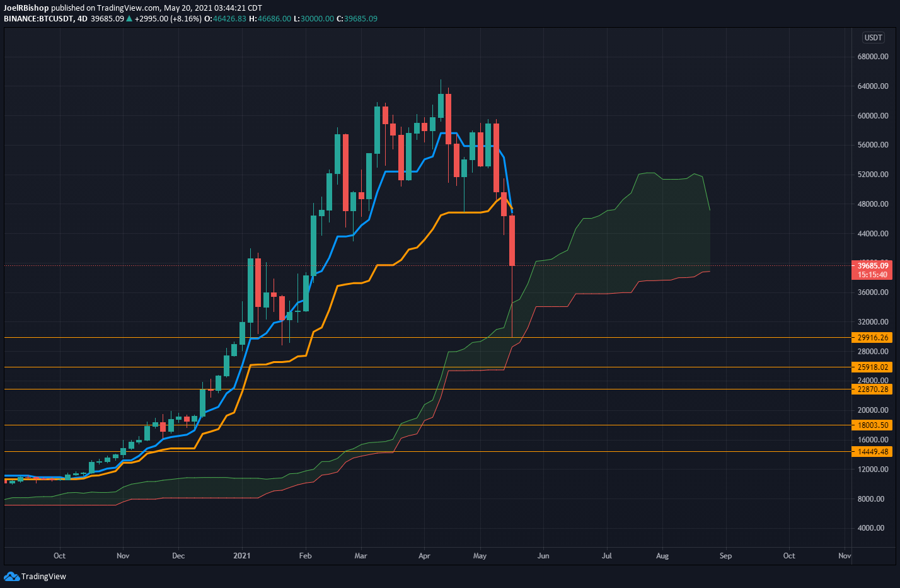Viewport: 900px width, 588px height.
Task: Click the Dec time axis label
Action: point(178,556)
